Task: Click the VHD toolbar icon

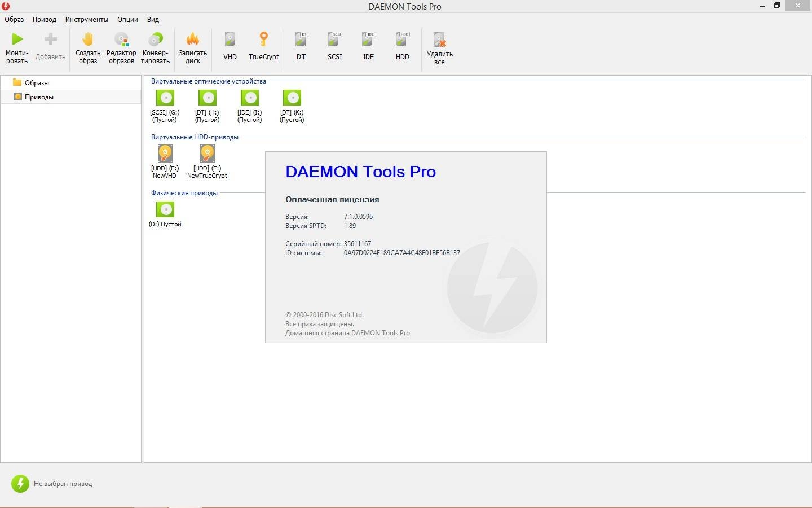Action: (230, 39)
